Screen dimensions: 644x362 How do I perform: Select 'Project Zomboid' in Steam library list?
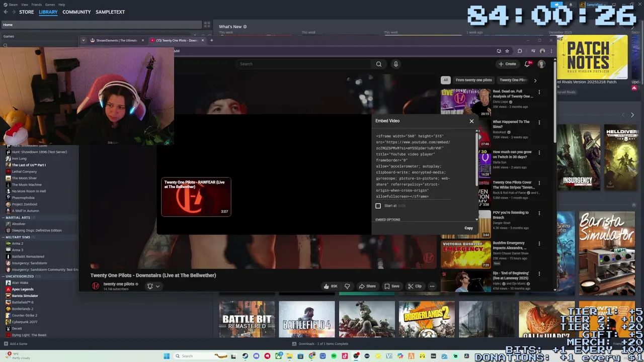tap(24, 204)
